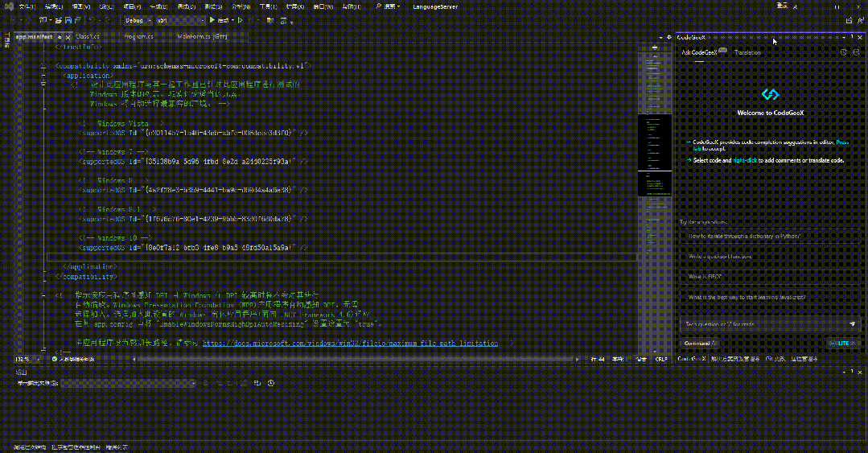The width and height of the screenshot is (868, 453).
Task: Open the LITE model selector
Action: pyautogui.click(x=843, y=344)
